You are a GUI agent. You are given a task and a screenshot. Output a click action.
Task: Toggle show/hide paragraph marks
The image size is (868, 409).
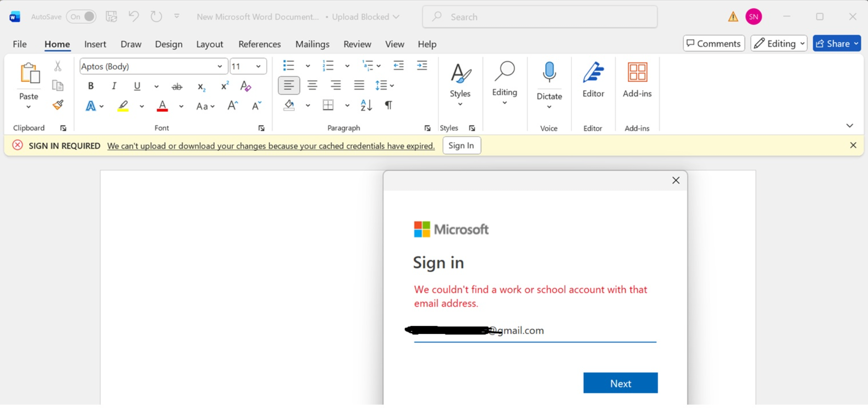coord(389,105)
